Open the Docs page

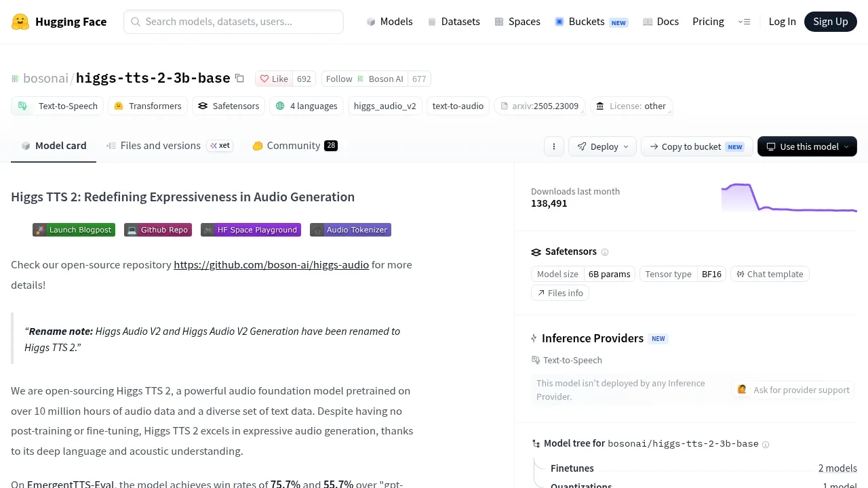tap(660, 22)
